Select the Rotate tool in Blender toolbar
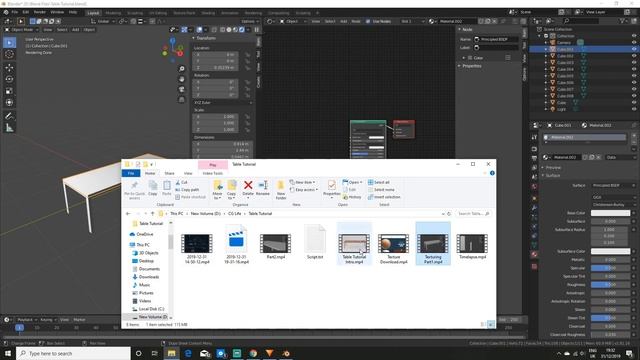Image resolution: width=640 pixels, height=360 pixels. click(9, 79)
